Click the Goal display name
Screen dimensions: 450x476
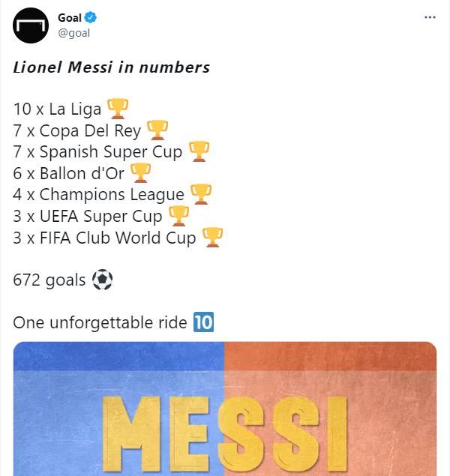tap(70, 17)
